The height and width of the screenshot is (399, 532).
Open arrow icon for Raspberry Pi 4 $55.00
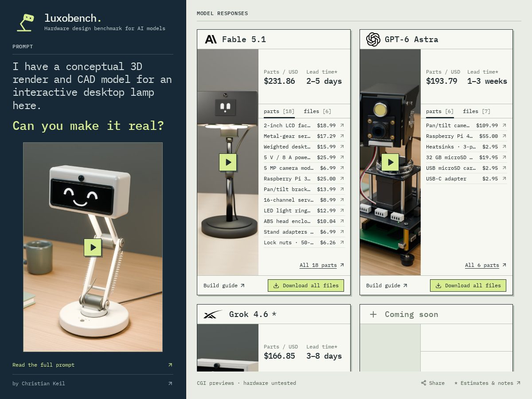click(x=504, y=136)
